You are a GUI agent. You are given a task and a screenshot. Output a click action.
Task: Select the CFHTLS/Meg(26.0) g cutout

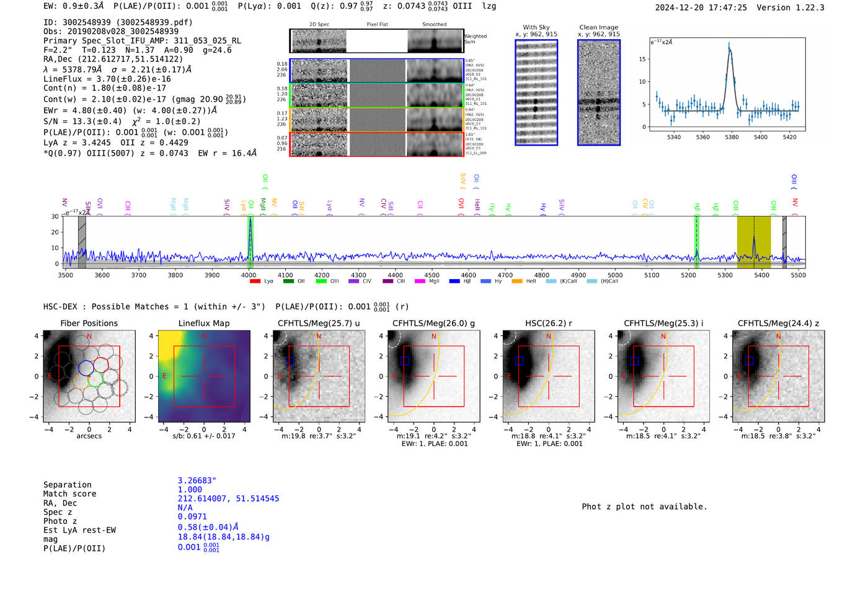pyautogui.click(x=433, y=376)
